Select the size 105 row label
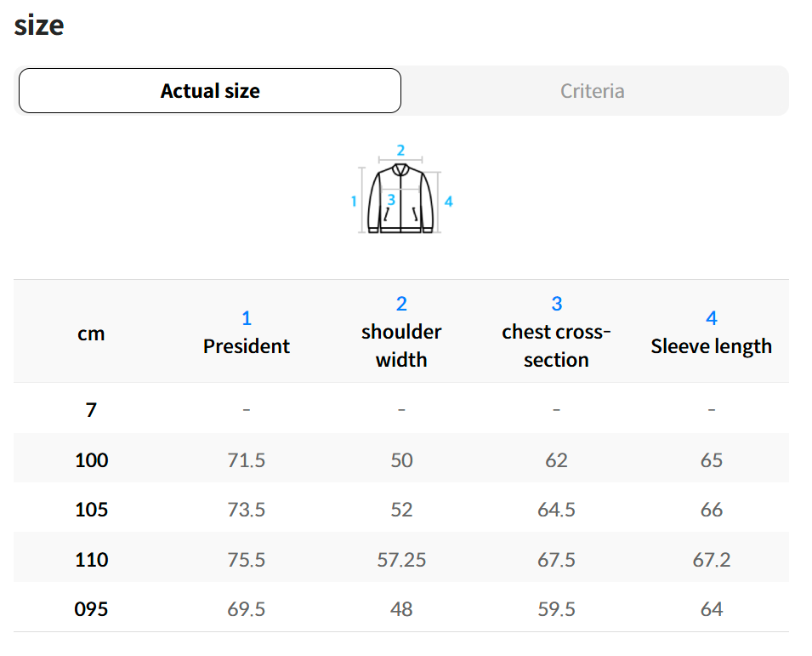The image size is (812, 656). point(91,510)
